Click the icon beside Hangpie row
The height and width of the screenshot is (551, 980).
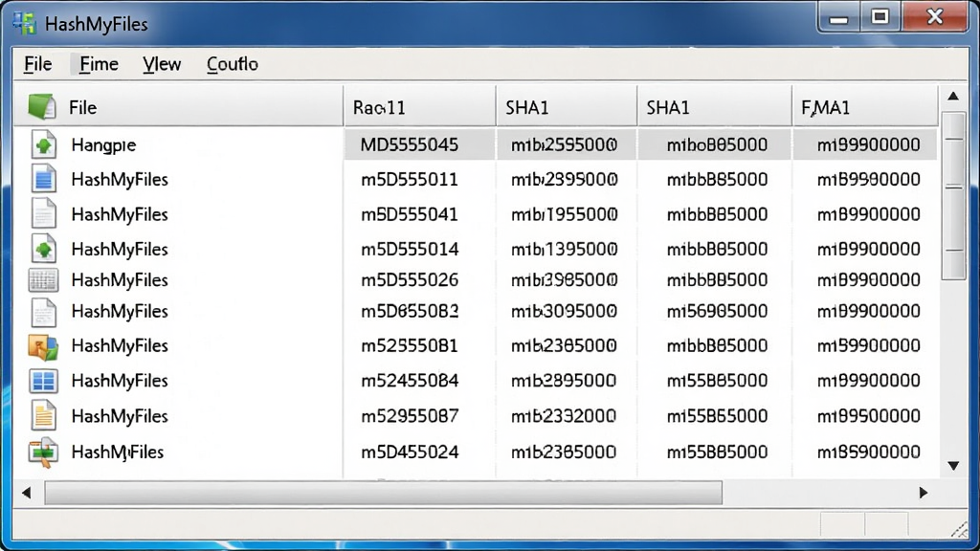coord(43,145)
